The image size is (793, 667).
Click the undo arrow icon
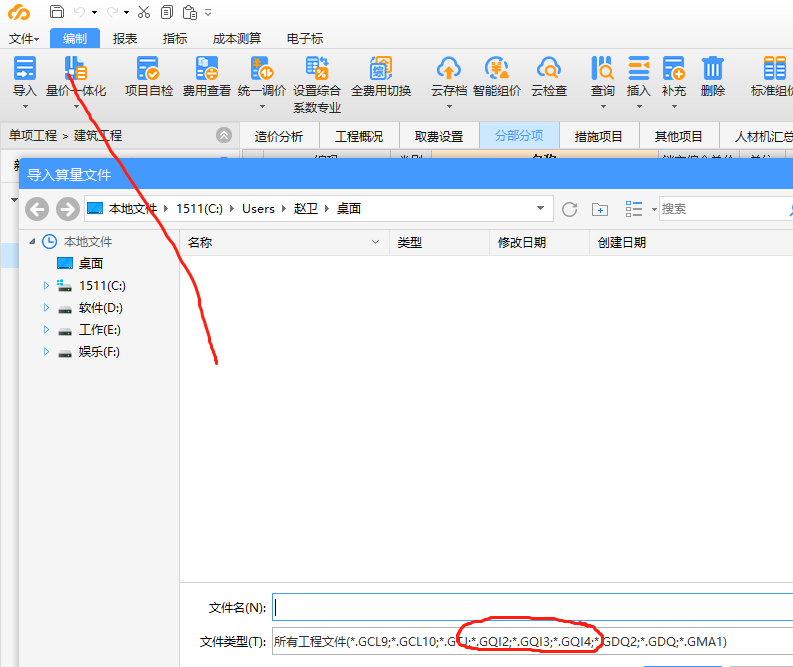pyautogui.click(x=80, y=12)
